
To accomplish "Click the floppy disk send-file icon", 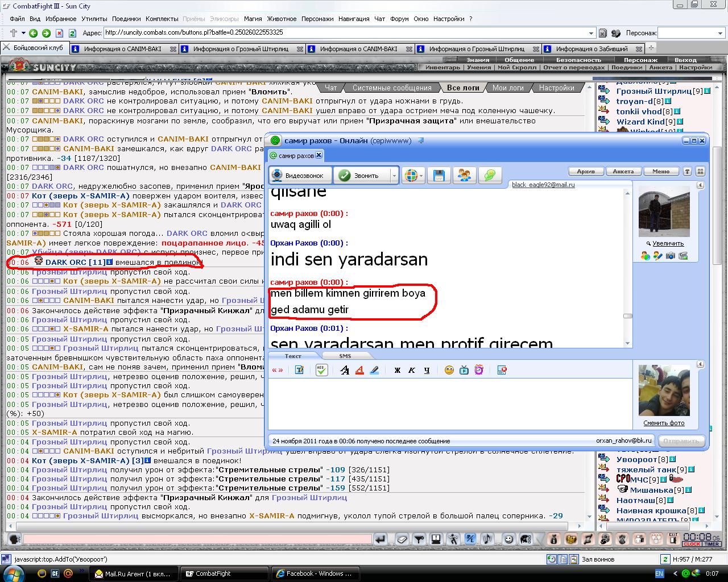I will click(x=439, y=176).
